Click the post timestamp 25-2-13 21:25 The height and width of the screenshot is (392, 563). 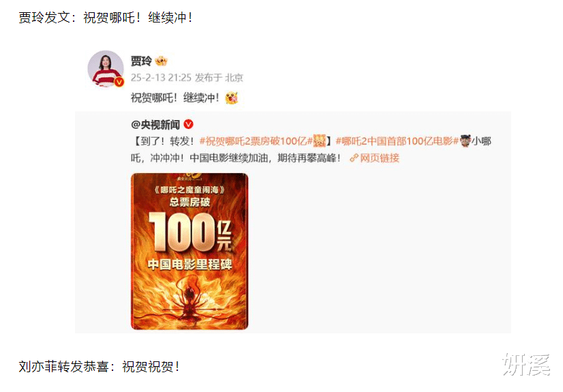pos(161,78)
